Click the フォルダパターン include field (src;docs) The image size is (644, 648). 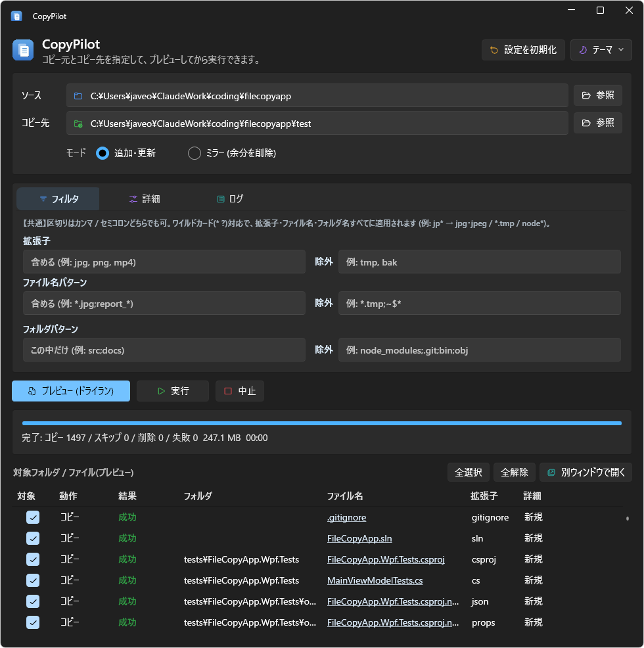(164, 350)
